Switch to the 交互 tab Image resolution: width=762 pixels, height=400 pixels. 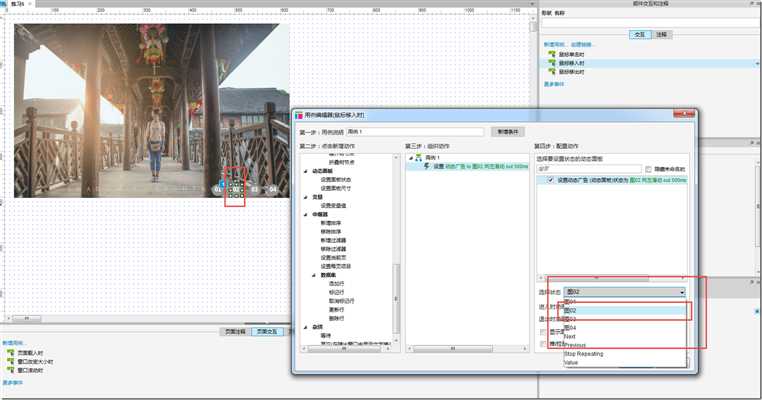click(x=640, y=35)
